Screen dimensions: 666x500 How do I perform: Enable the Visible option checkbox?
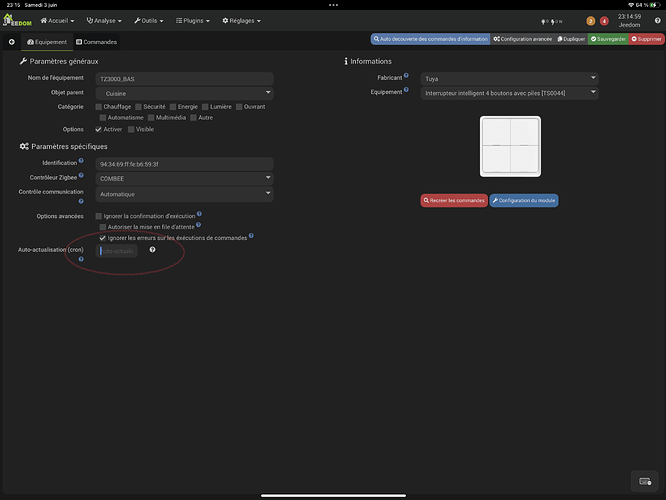[x=131, y=129]
